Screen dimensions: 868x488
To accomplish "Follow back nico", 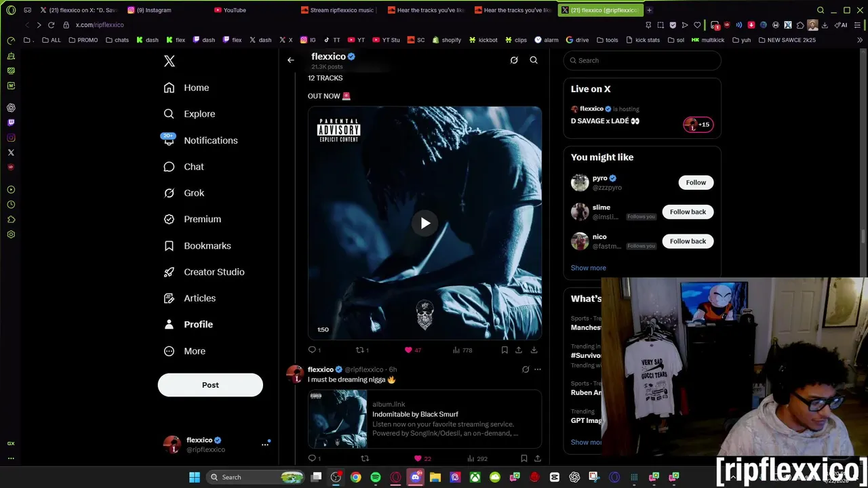I will (688, 241).
